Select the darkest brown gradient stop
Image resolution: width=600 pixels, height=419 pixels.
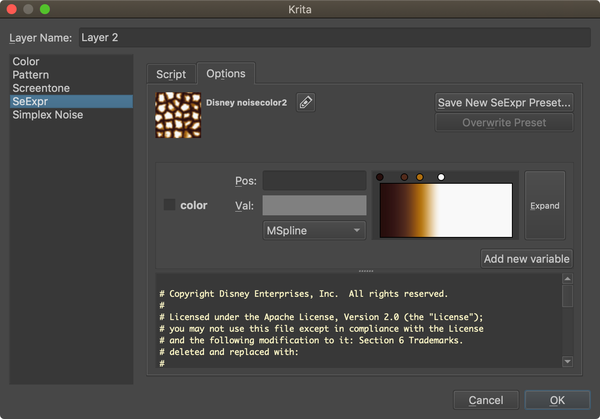[x=380, y=177]
